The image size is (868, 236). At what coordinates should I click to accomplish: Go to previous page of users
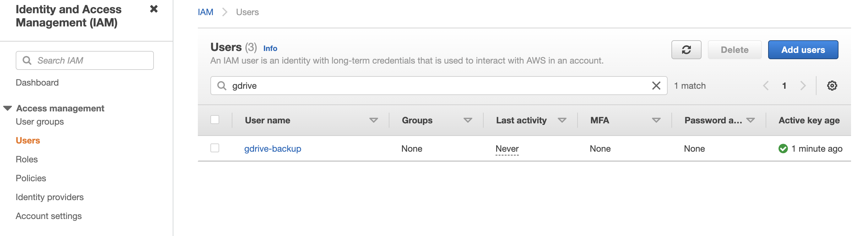pyautogui.click(x=766, y=86)
